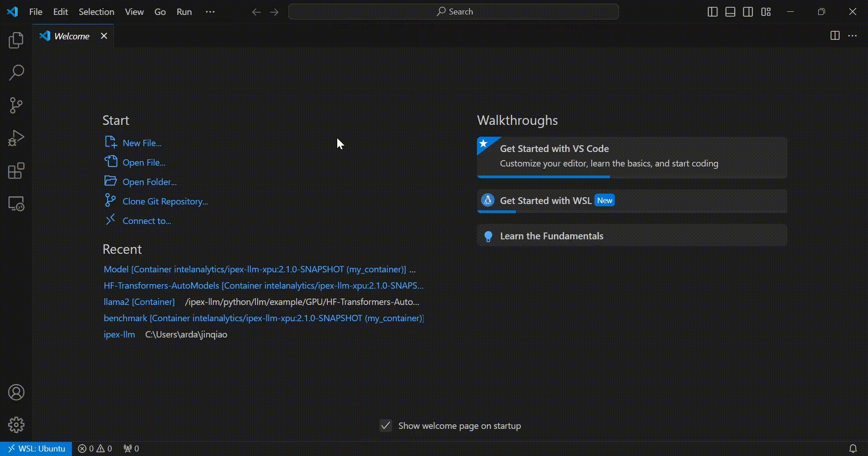
Task: Click Clone Git Repository... link
Action: click(x=165, y=201)
